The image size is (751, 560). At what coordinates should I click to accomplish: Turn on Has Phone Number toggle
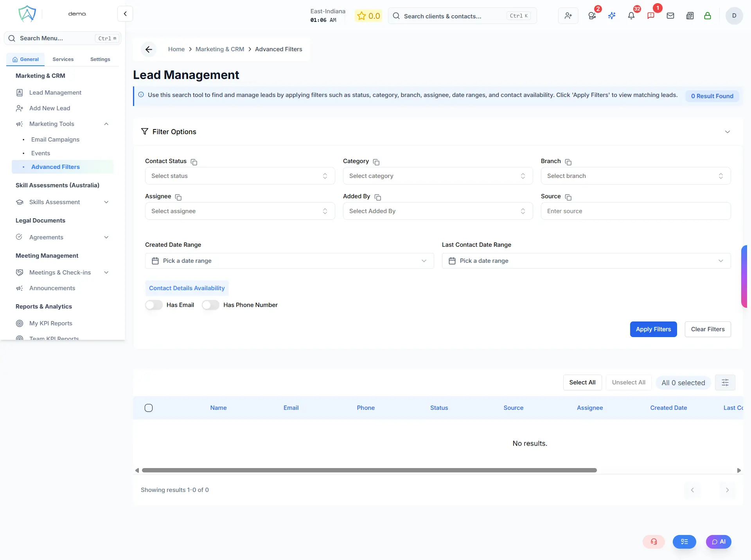pyautogui.click(x=210, y=305)
